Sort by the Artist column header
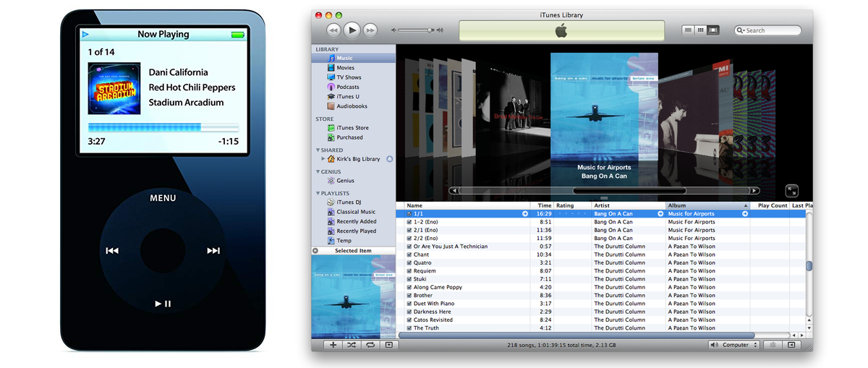The image size is (868, 368). (x=629, y=205)
